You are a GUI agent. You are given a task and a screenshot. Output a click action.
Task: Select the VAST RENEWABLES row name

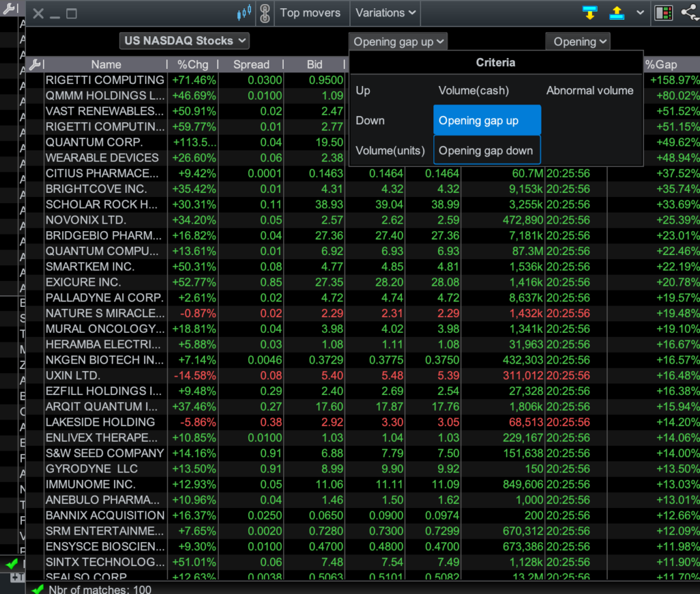pyautogui.click(x=105, y=111)
